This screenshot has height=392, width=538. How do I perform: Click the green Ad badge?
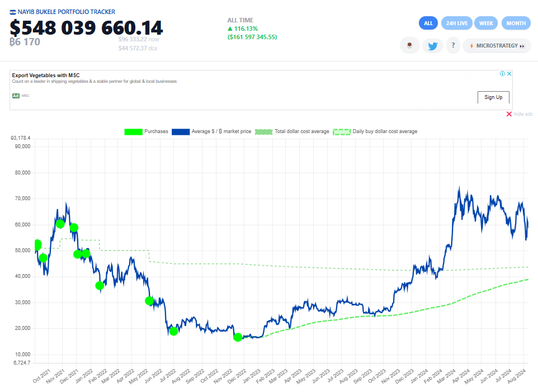(x=16, y=96)
